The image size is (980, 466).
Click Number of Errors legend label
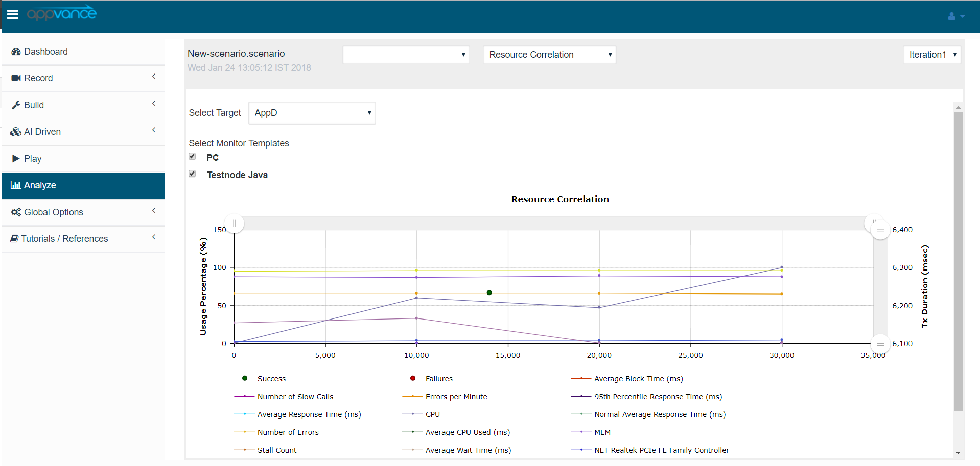tap(288, 432)
